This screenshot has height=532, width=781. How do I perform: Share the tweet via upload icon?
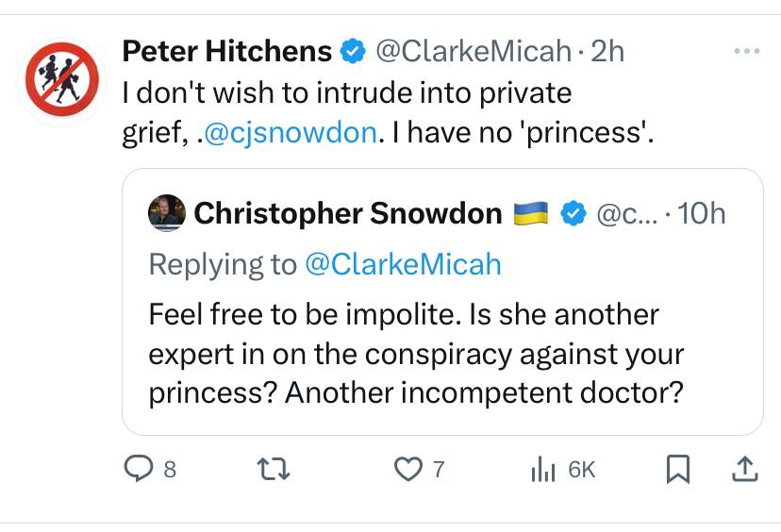click(744, 469)
